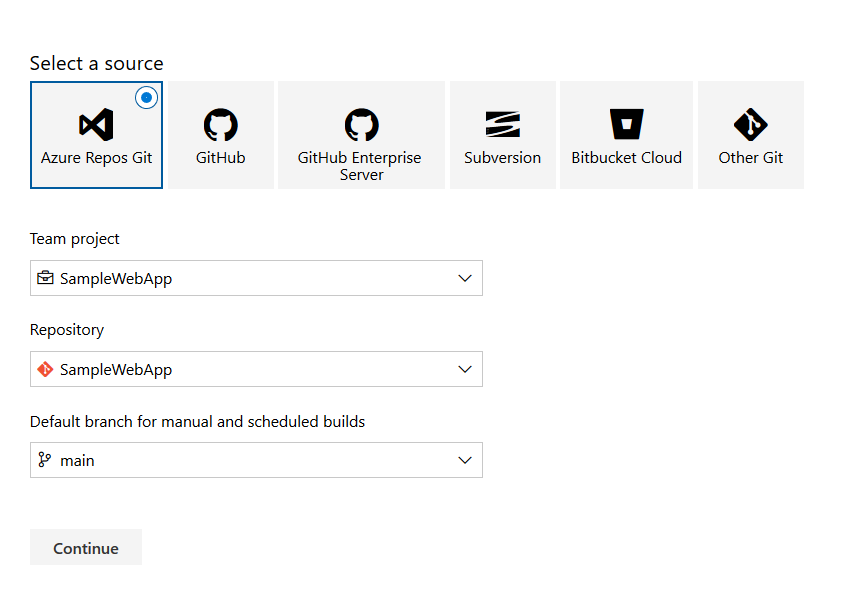Choose GitHub as the source
This screenshot has height=614, width=847.
(x=220, y=135)
